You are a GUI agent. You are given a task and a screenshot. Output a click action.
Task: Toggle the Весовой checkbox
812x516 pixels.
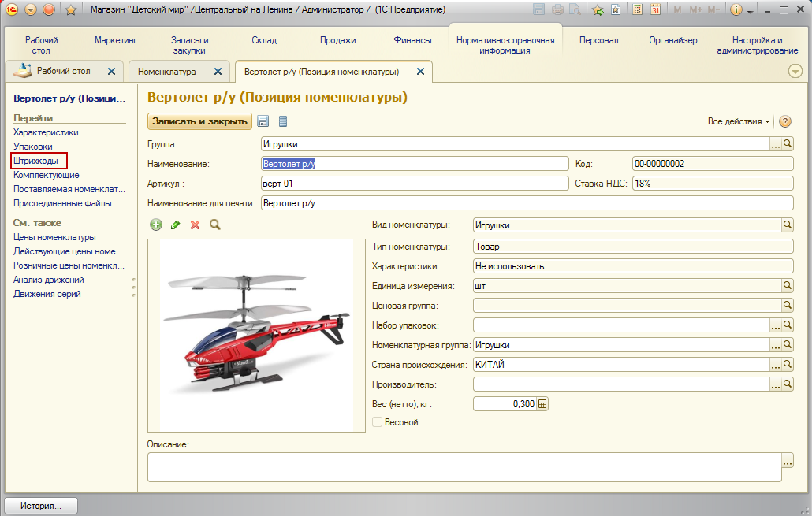click(378, 421)
